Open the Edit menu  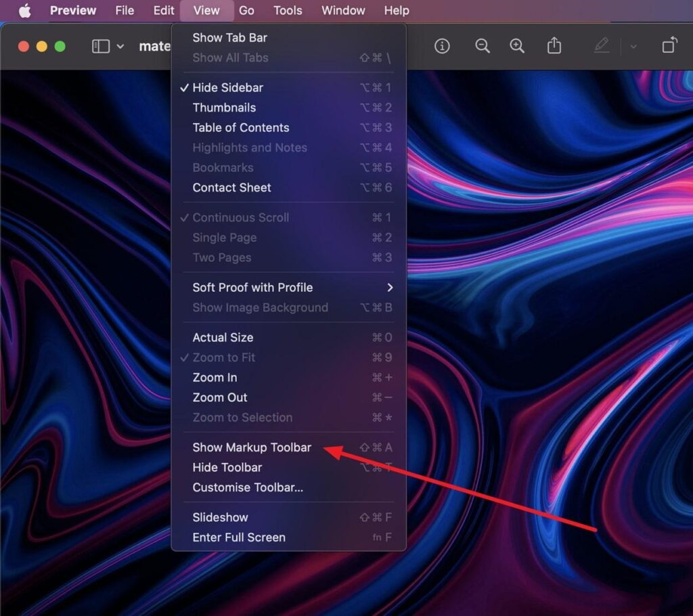(x=164, y=11)
